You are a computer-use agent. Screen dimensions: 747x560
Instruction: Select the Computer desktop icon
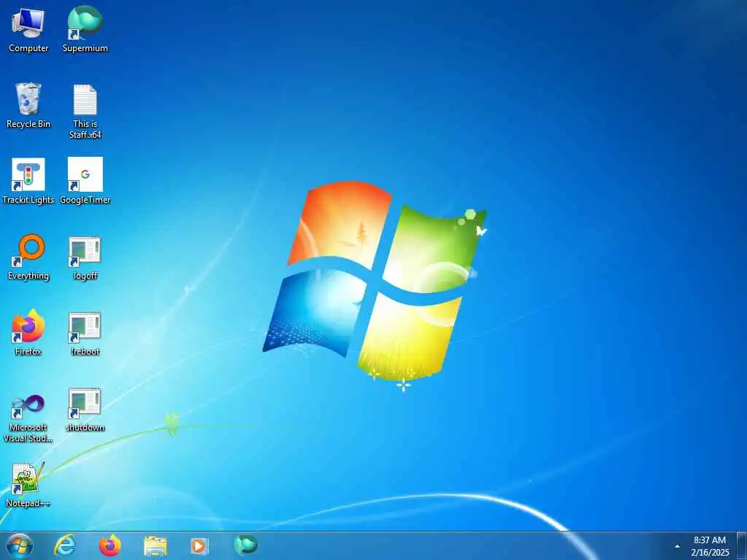tap(28, 29)
